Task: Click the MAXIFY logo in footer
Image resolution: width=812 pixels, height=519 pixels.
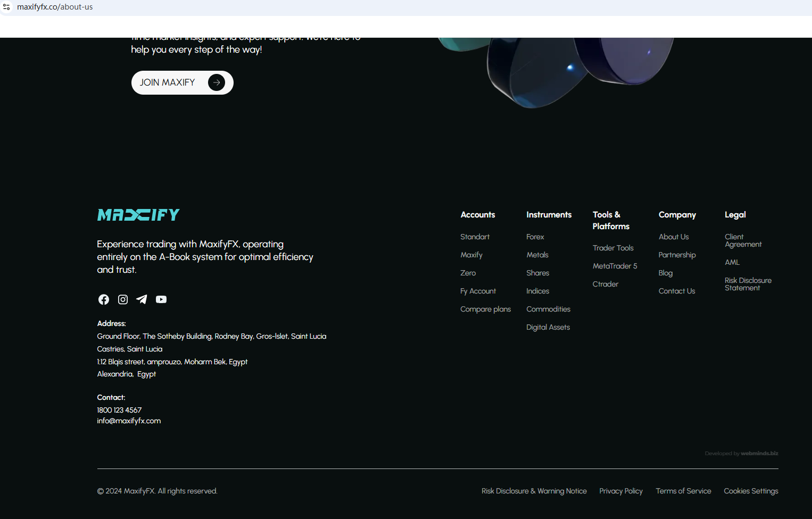Action: pyautogui.click(x=138, y=215)
